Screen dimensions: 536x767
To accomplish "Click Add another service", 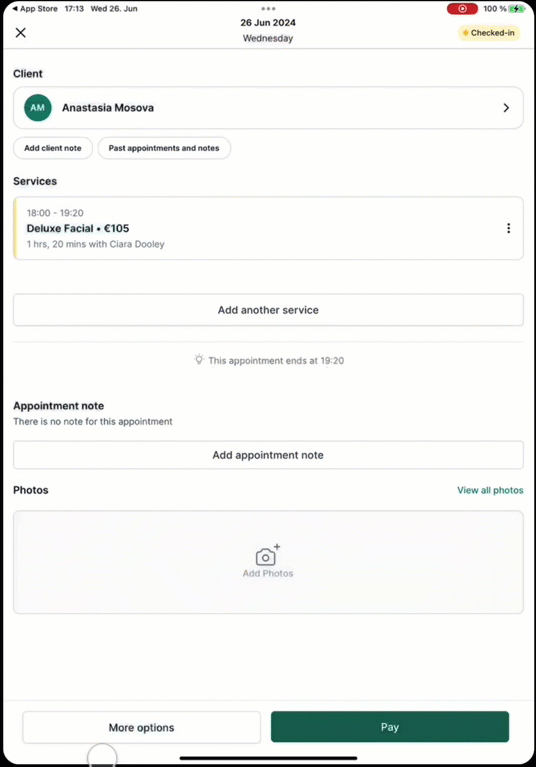I will tap(268, 310).
